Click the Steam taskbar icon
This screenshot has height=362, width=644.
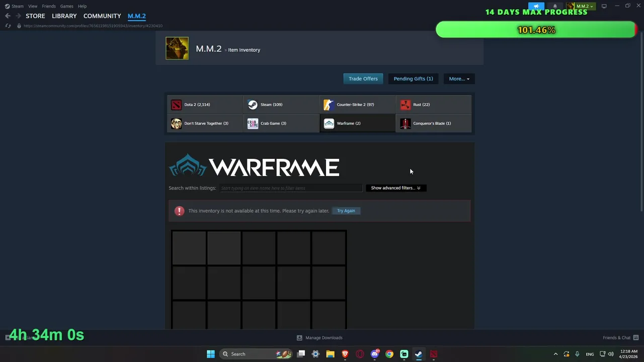[x=419, y=354]
